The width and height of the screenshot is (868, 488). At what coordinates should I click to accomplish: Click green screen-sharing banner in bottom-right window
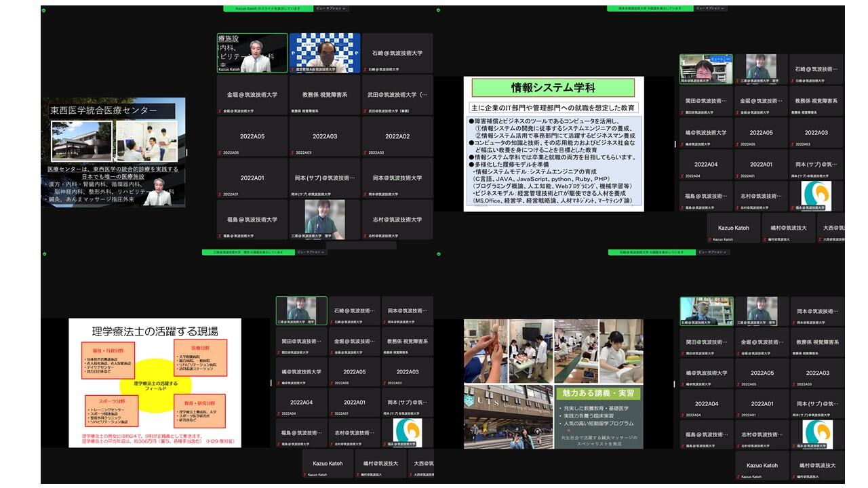tap(650, 252)
